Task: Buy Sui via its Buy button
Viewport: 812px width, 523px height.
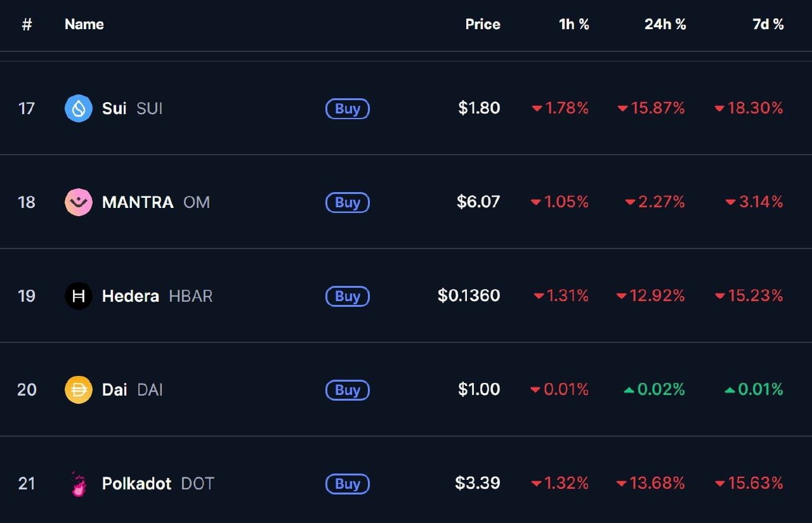Action: pyautogui.click(x=348, y=108)
